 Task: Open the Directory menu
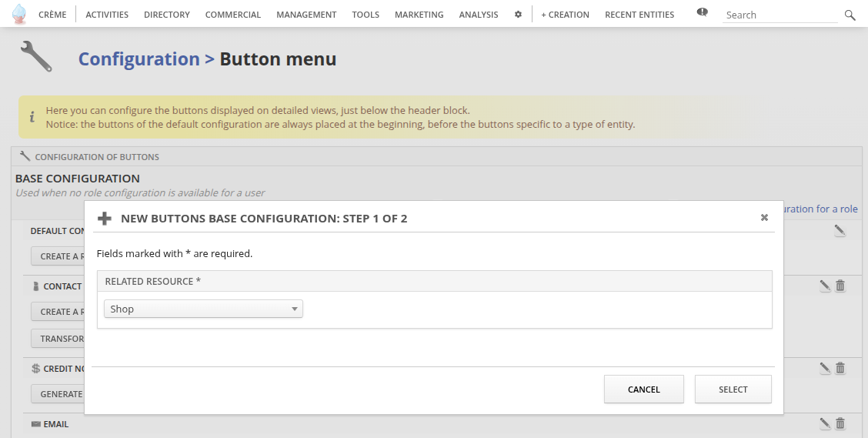[x=167, y=15]
